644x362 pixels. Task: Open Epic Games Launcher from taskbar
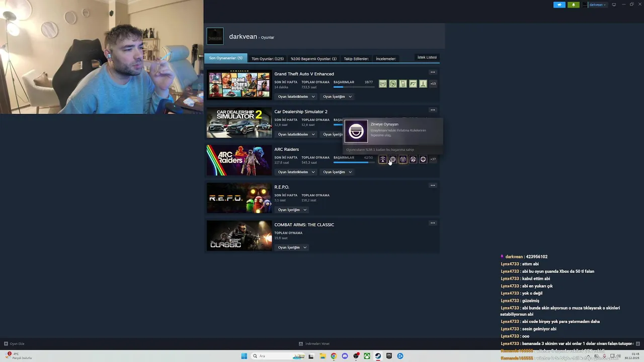click(x=389, y=356)
